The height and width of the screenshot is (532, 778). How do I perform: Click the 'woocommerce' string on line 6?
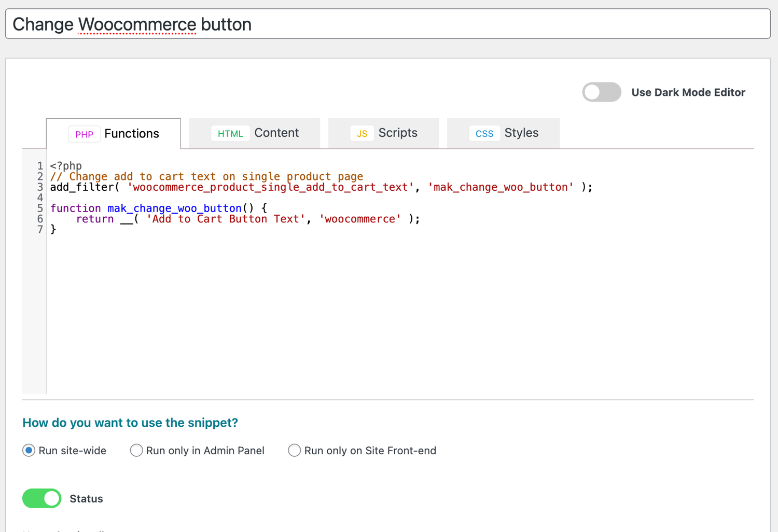(x=360, y=219)
